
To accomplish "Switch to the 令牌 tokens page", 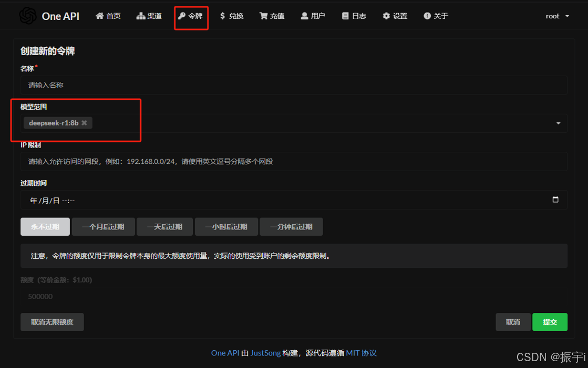I will [x=191, y=16].
